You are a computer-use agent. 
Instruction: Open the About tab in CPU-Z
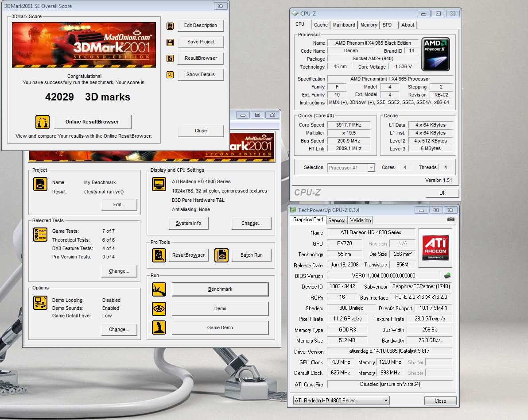click(408, 25)
